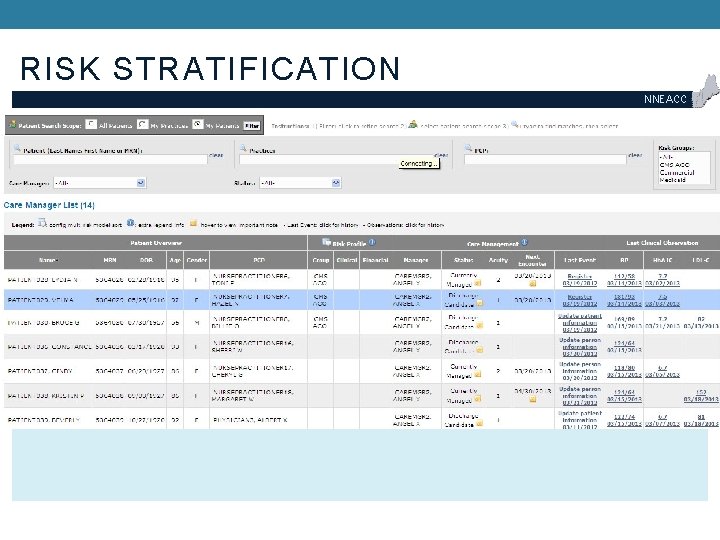This screenshot has height=540, width=720.
Task: Sort by the Status column header
Action: point(463,260)
